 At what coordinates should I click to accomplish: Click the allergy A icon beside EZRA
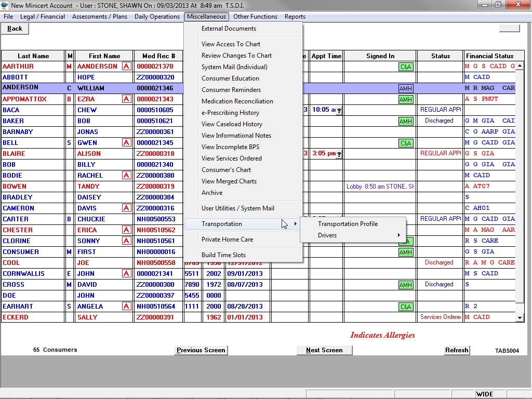tap(127, 99)
